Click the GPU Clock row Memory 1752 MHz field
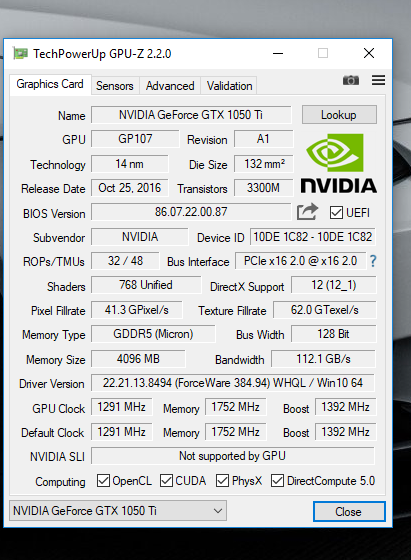411x560 pixels. click(235, 407)
